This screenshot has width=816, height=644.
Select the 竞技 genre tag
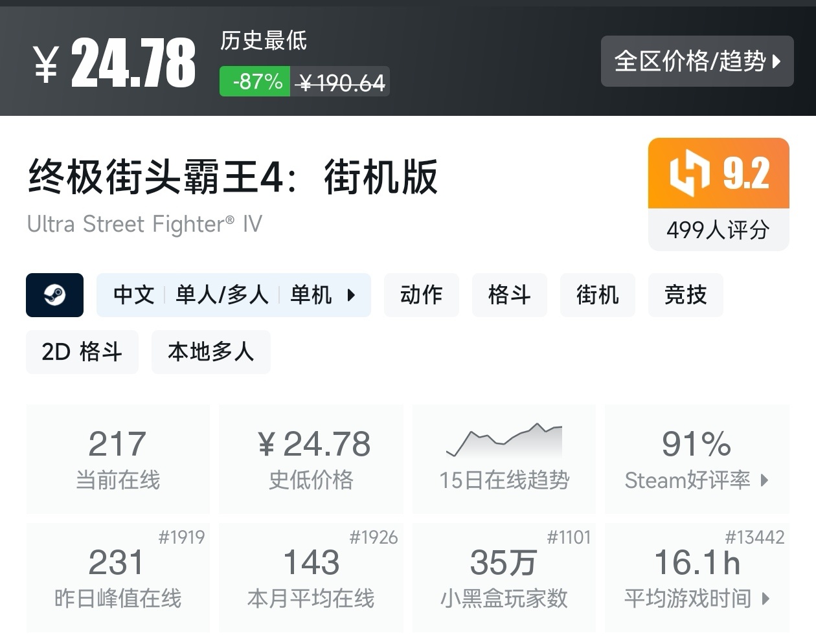click(x=686, y=295)
